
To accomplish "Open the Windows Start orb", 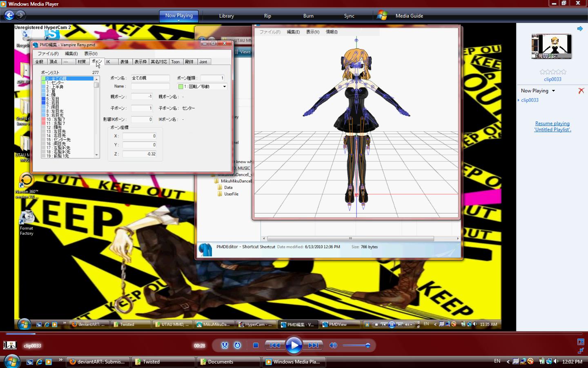I will 11,361.
